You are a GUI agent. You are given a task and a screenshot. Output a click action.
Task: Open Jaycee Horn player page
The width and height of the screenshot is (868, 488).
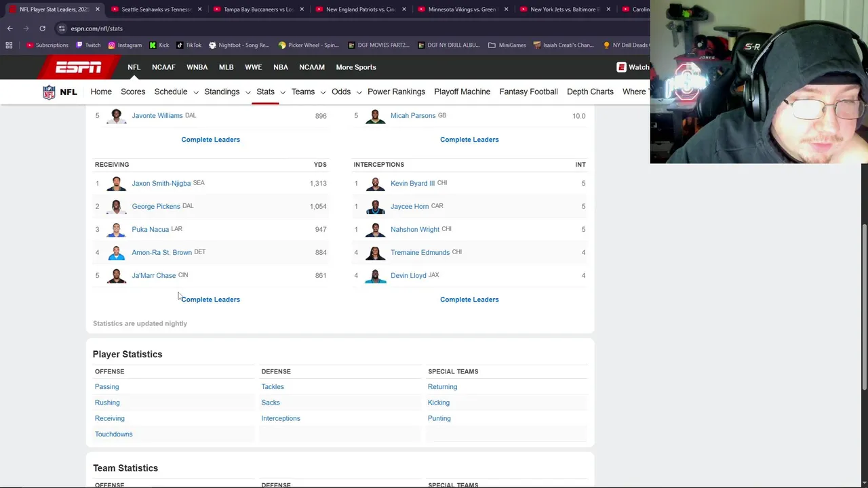pyautogui.click(x=410, y=206)
